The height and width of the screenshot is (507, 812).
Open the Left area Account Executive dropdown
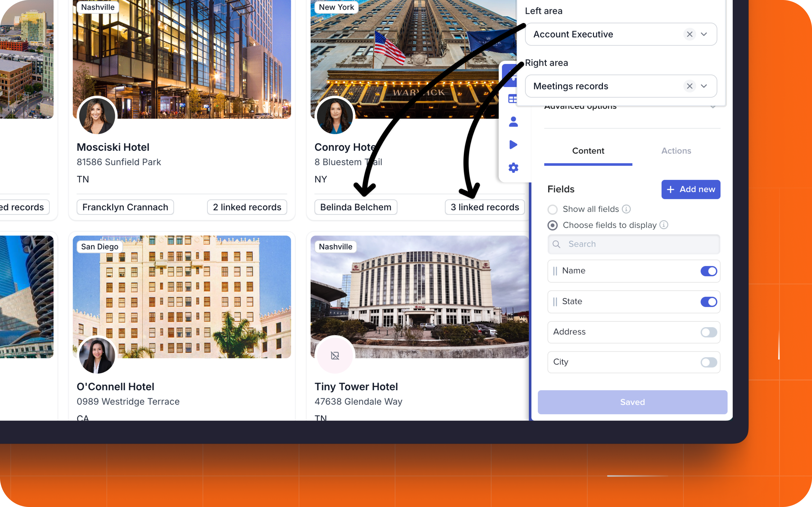click(x=706, y=34)
